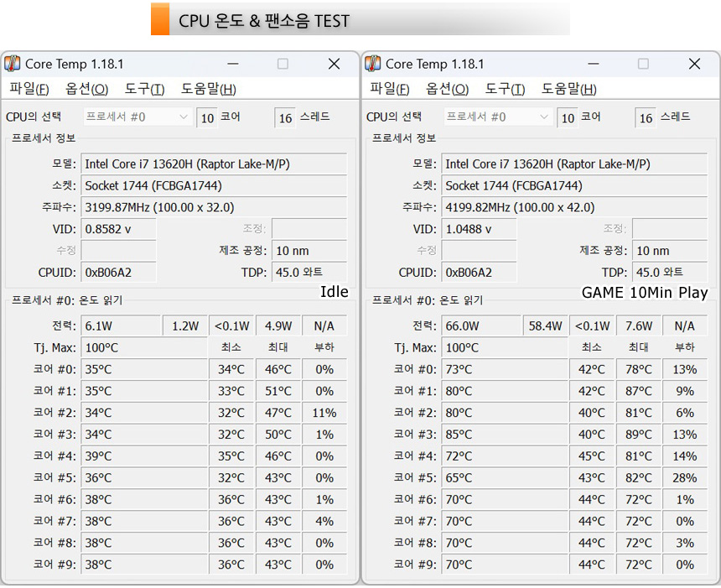Close the right Core Temp window
721x588 pixels.
(x=694, y=65)
